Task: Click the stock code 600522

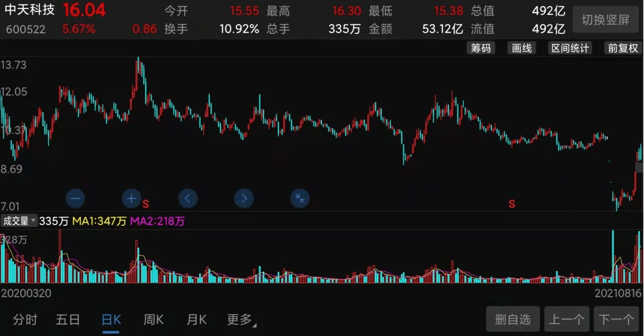Action: (26, 29)
